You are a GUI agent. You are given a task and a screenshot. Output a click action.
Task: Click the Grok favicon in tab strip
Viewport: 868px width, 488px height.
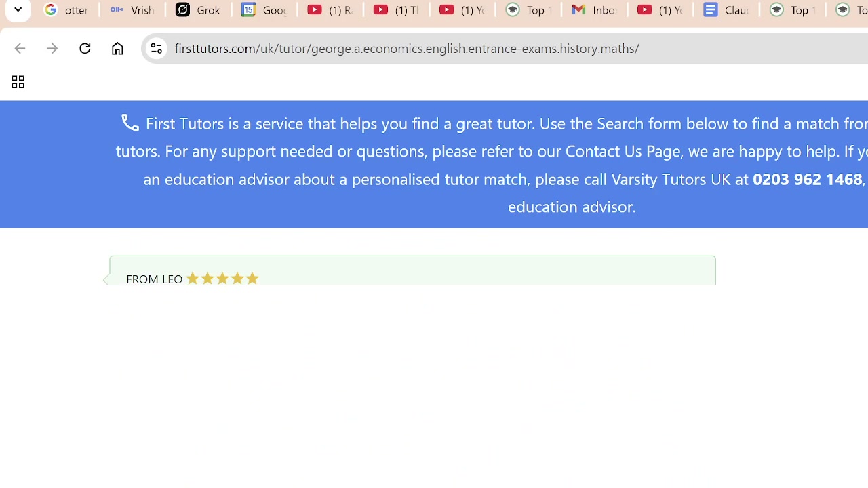[x=182, y=10]
